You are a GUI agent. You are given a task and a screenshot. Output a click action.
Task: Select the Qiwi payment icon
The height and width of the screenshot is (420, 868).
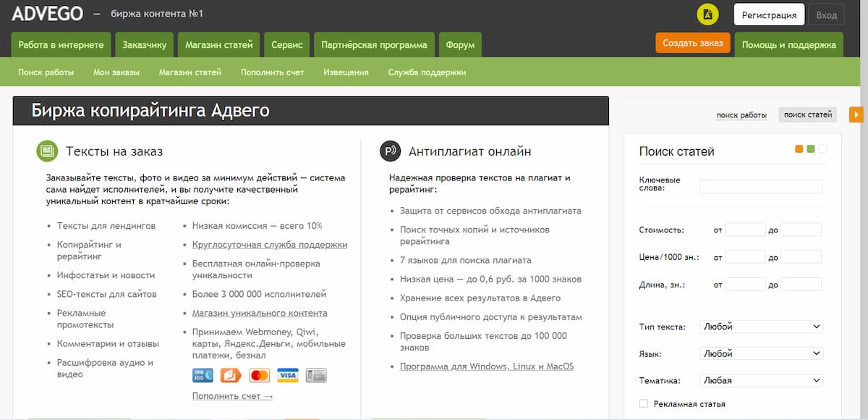pyautogui.click(x=230, y=375)
